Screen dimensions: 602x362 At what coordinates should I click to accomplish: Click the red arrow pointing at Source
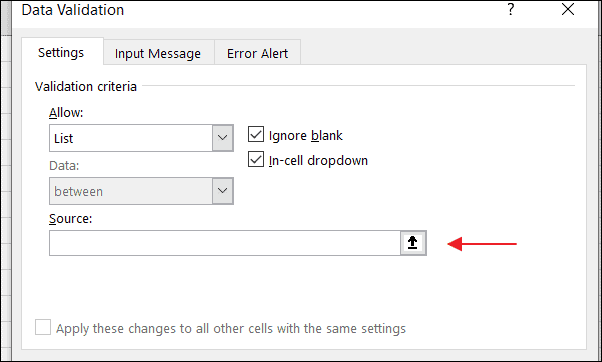pyautogui.click(x=482, y=244)
